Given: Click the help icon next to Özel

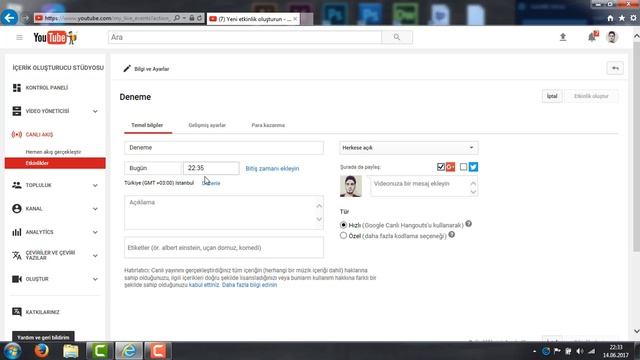Looking at the screenshot, I should [452, 235].
